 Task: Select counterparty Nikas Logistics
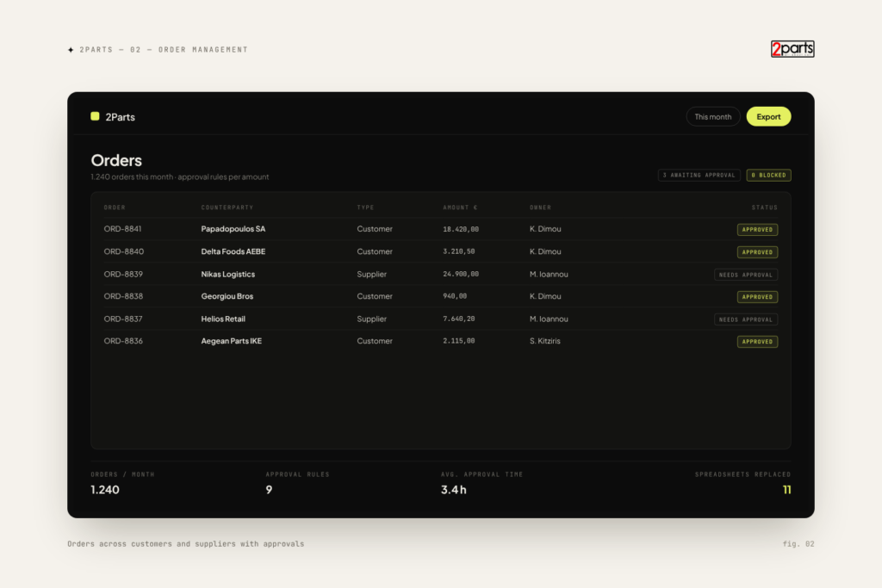coord(227,274)
